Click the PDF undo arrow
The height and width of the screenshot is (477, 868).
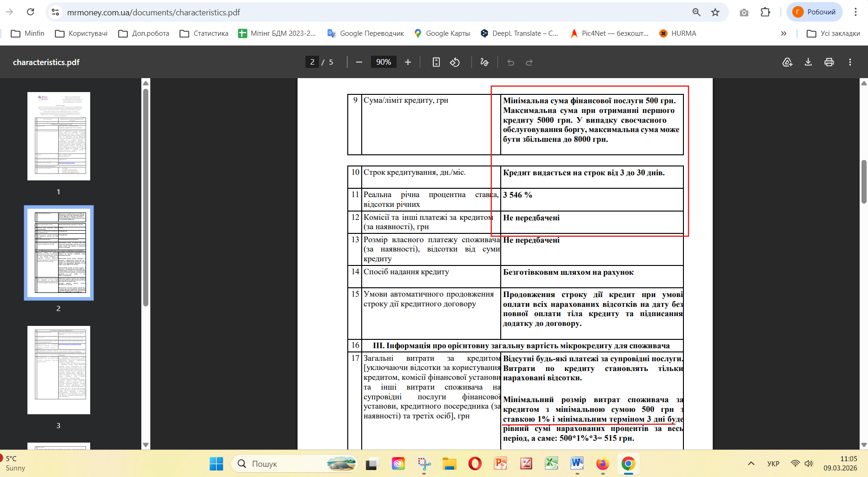click(511, 62)
